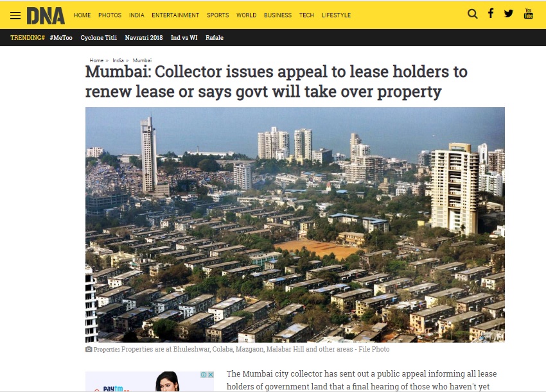Click the DNA logo
Screen dimensions: 546x392
pyautogui.click(x=46, y=16)
